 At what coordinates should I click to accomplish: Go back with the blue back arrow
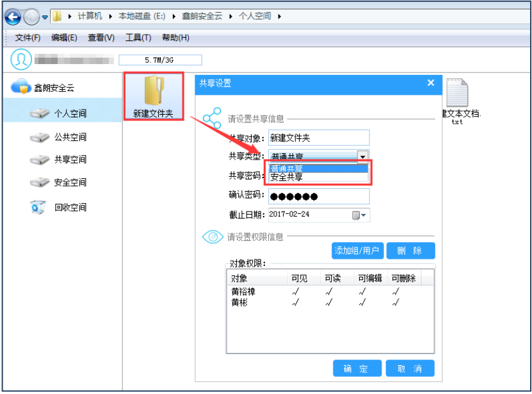(x=13, y=16)
